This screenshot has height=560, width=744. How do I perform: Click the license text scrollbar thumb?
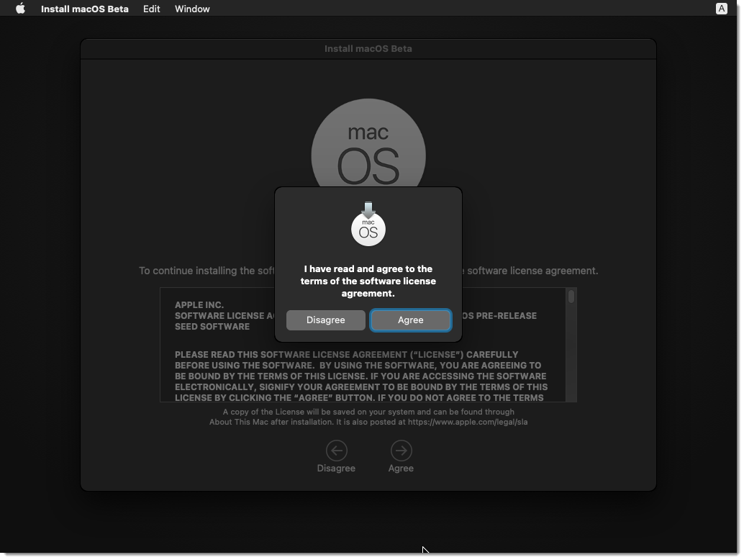click(571, 296)
